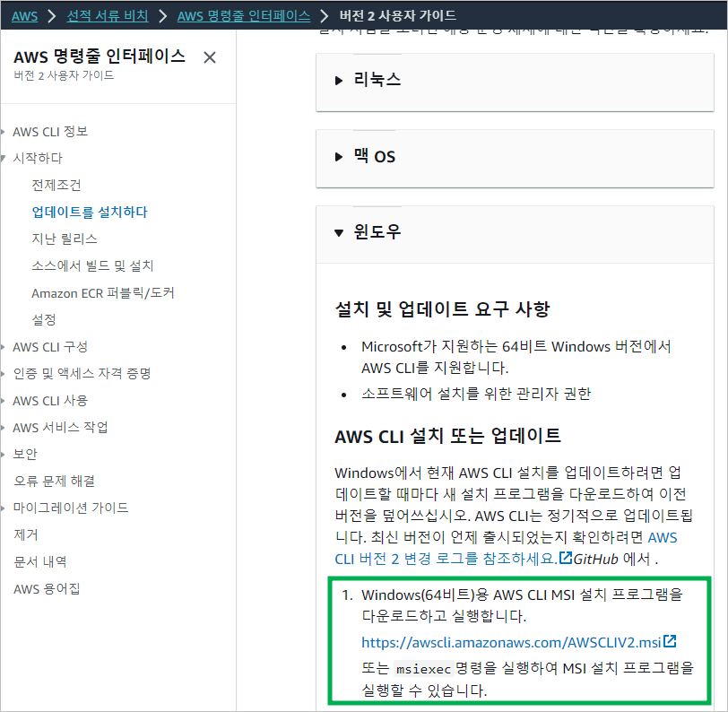Screen dimensions: 728x712
Task: Open 제거 page in sidebar
Action: click(x=25, y=535)
